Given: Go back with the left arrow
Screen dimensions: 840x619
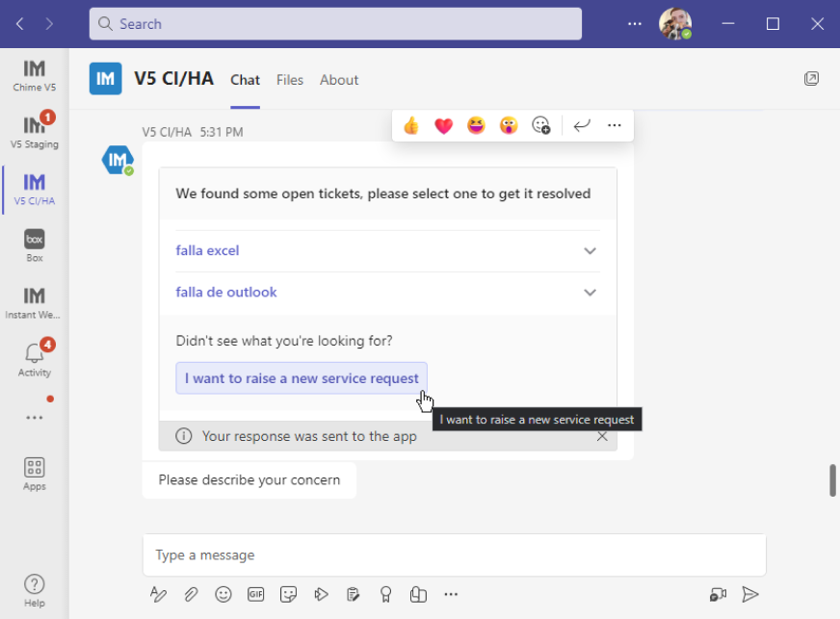Looking at the screenshot, I should pos(20,23).
